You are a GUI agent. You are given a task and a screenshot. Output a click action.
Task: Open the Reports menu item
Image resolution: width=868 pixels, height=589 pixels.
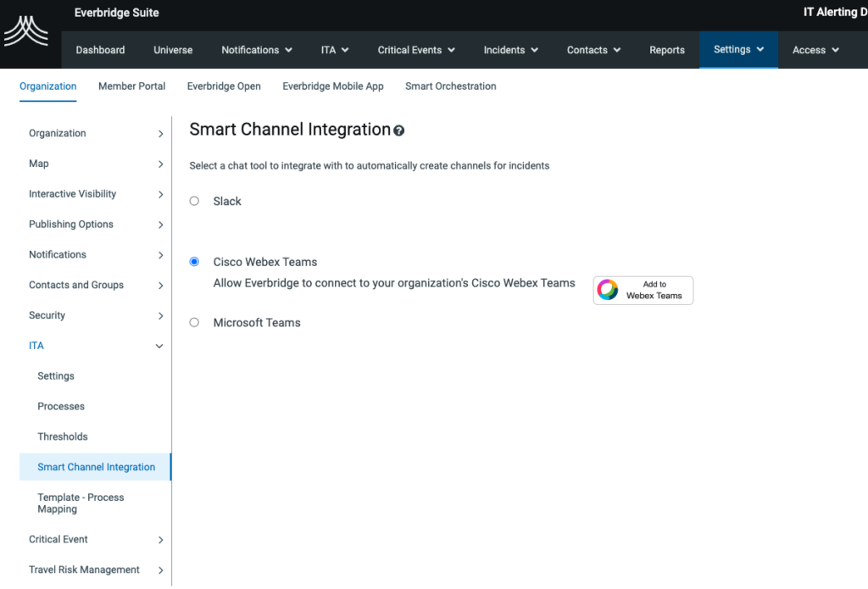pyautogui.click(x=667, y=50)
